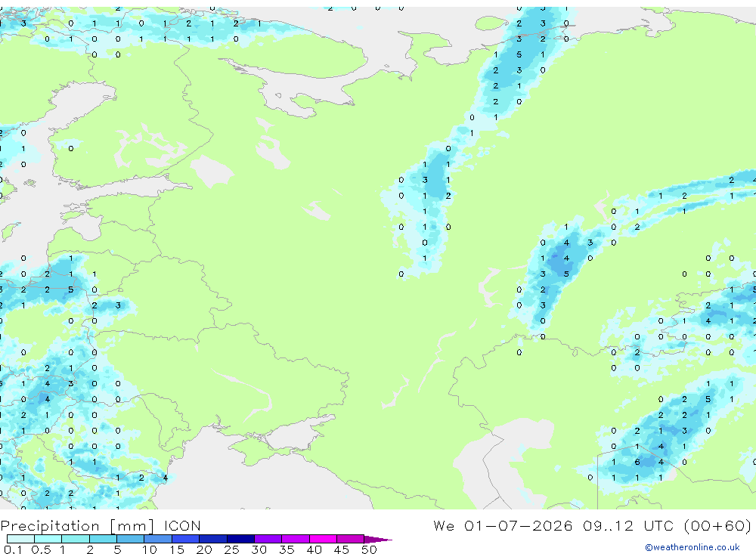Viewport: 756px width, 554px height.
Task: Click the legend label '35'
Action: coord(287,549)
